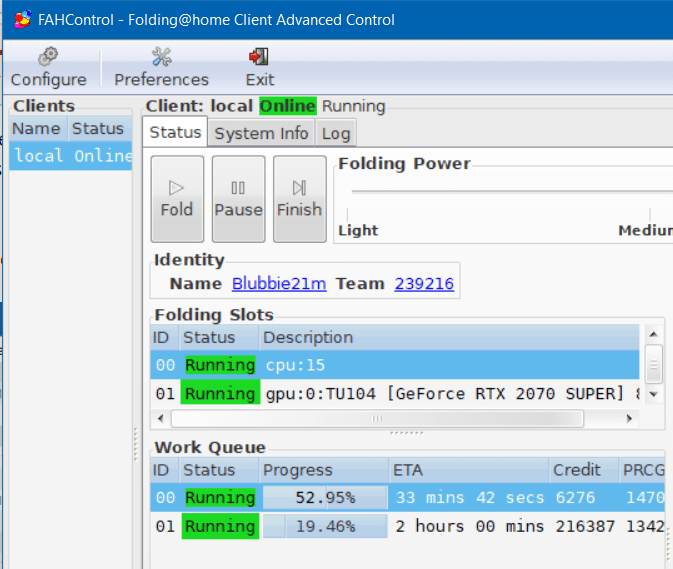Select folding slot 00 cpu:15
Image resolution: width=673 pixels, height=569 pixels.
click(x=394, y=365)
